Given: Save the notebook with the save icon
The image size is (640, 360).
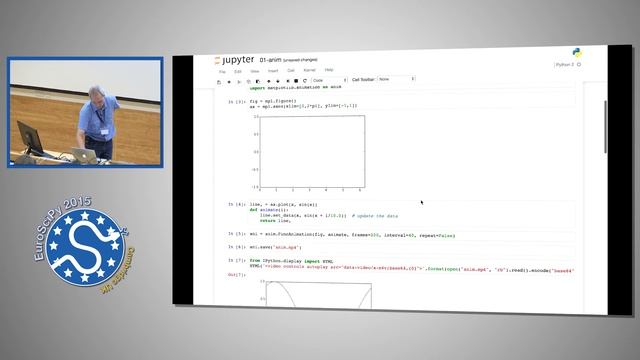Looking at the screenshot, I should point(219,82).
